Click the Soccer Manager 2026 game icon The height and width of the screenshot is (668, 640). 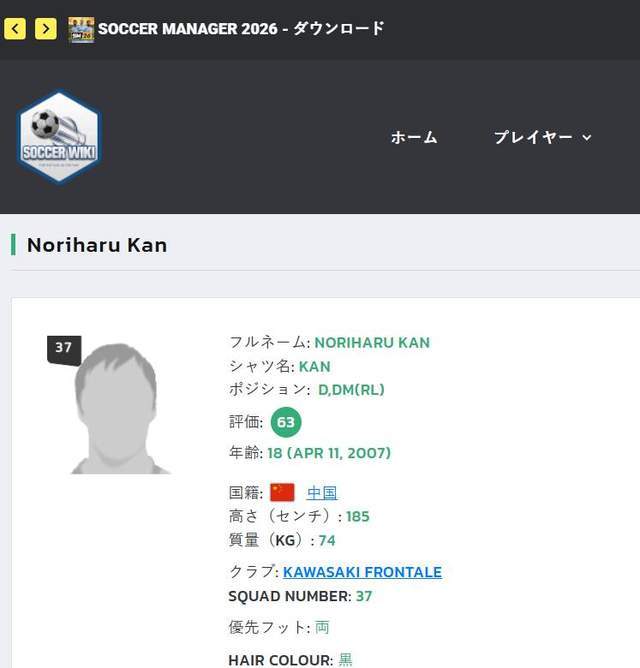[81, 29]
